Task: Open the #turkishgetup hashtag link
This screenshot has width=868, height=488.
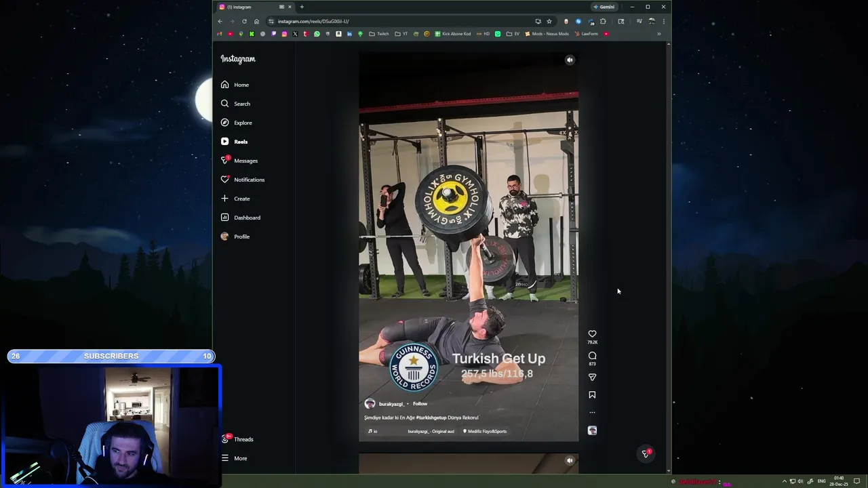Action: click(x=431, y=418)
